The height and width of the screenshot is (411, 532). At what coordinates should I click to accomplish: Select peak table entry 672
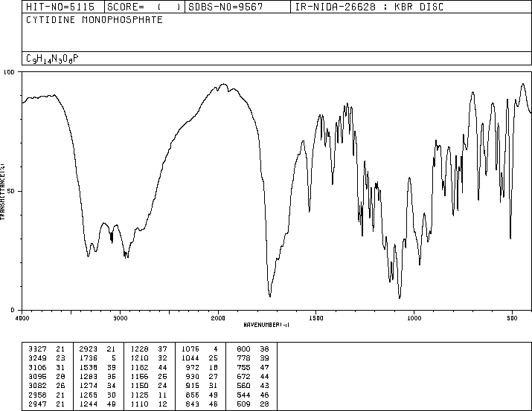(x=243, y=376)
